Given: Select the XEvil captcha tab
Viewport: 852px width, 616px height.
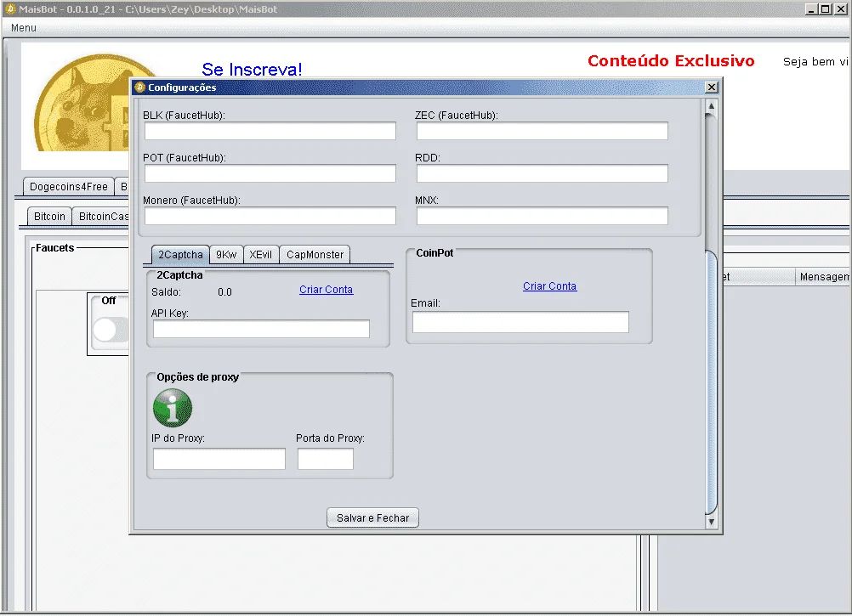Looking at the screenshot, I should [261, 255].
